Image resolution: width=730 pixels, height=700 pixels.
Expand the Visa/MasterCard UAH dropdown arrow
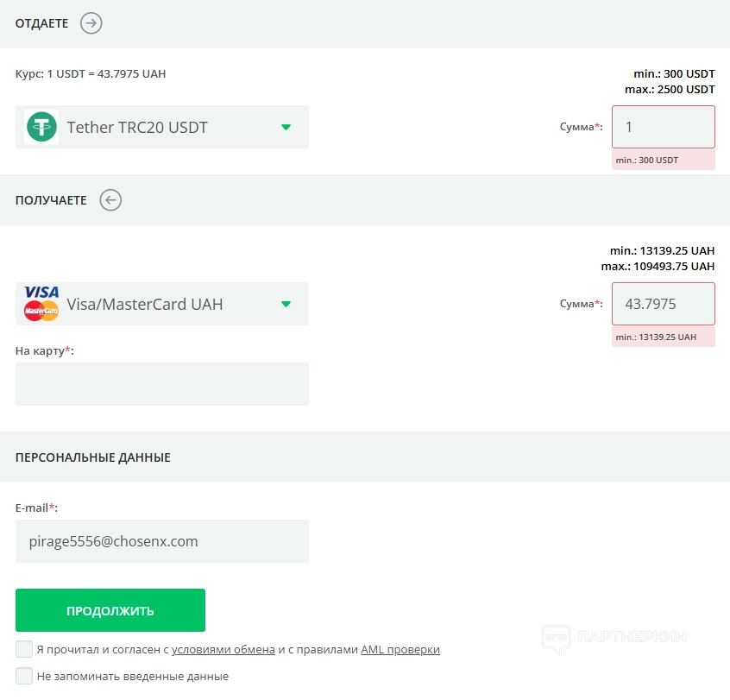pos(286,304)
